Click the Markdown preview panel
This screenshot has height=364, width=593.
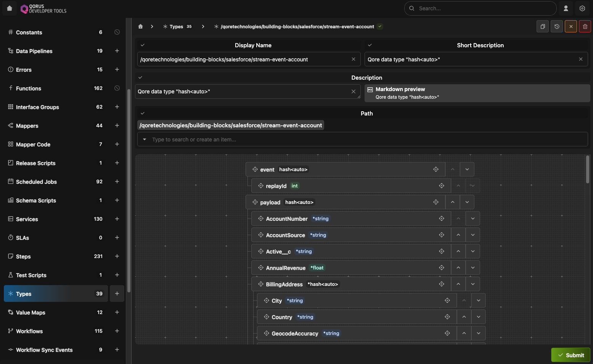coord(477,93)
